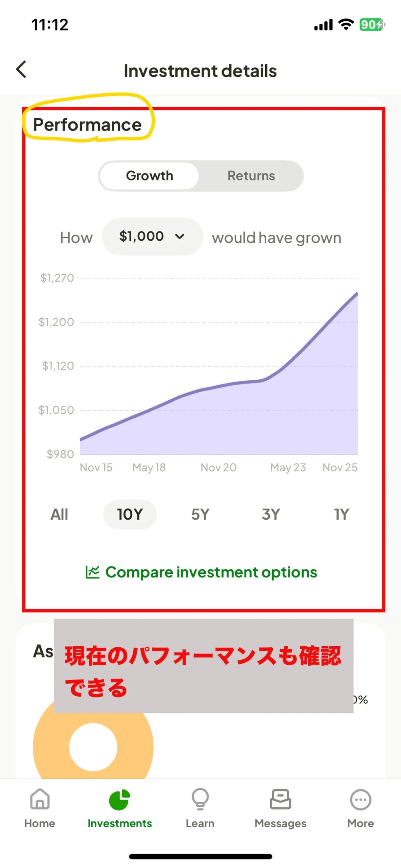Select the All time range
Viewport: 401px width, 868px height.
point(59,514)
